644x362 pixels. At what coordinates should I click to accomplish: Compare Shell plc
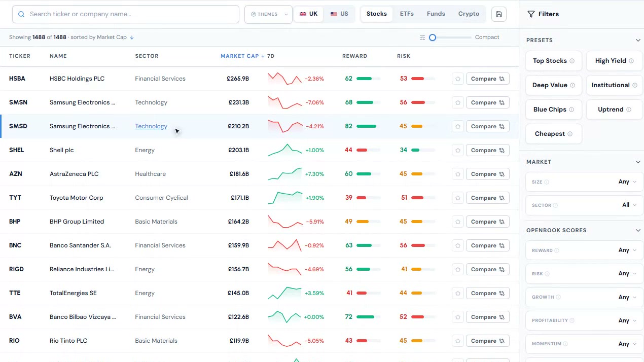pyautogui.click(x=487, y=150)
